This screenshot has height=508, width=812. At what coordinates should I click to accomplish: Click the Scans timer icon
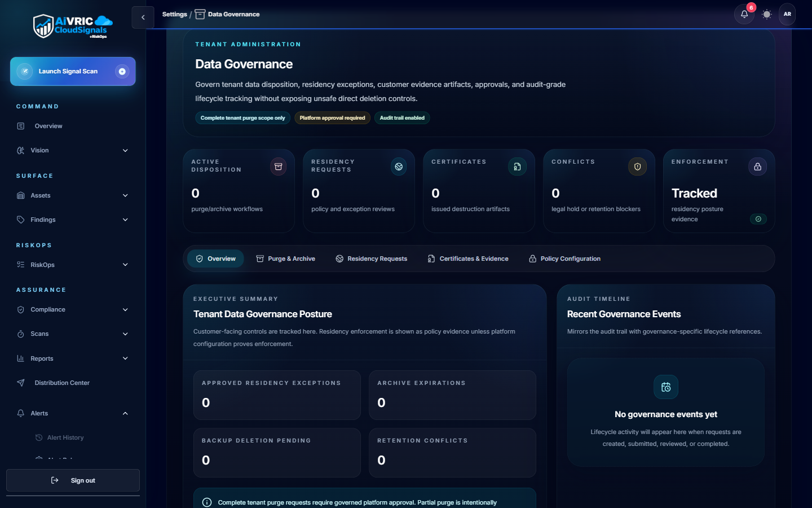(x=21, y=334)
